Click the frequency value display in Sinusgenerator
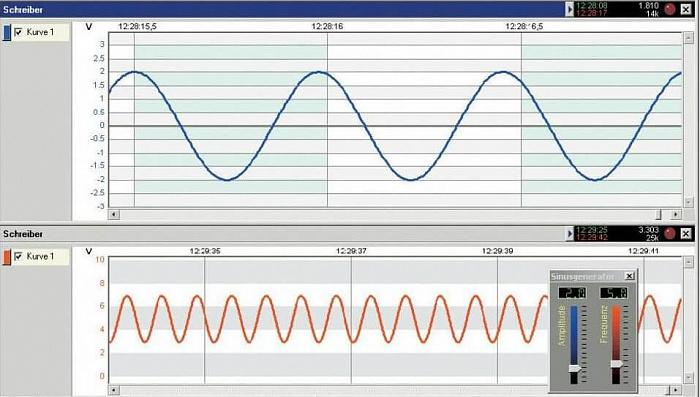The height and width of the screenshot is (397, 700). (614, 293)
